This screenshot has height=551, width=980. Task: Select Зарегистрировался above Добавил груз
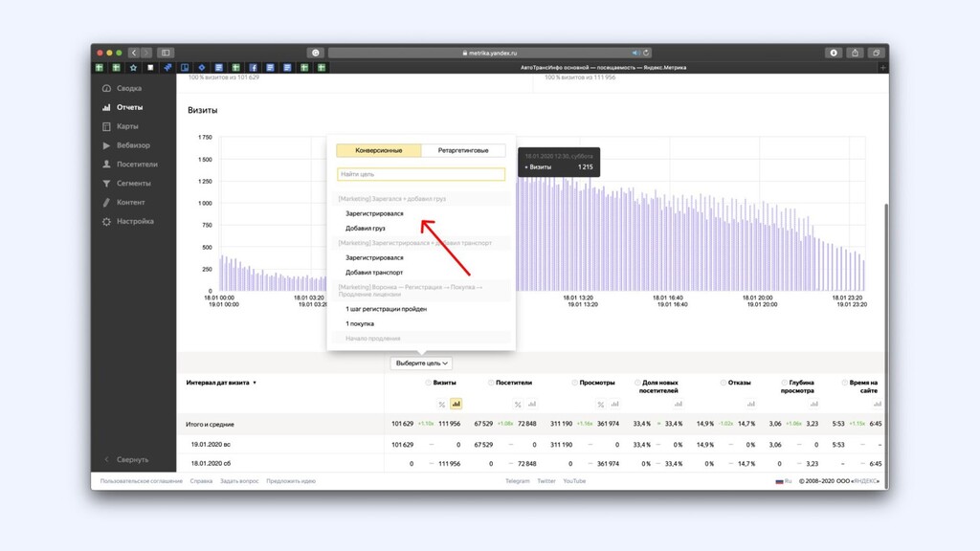pyautogui.click(x=374, y=213)
